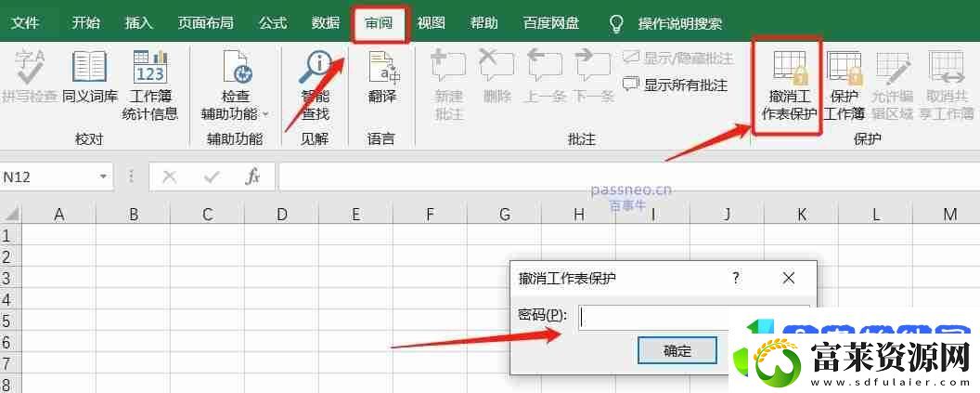980x393 pixels.
Task: Select column B header
Action: [133, 215]
